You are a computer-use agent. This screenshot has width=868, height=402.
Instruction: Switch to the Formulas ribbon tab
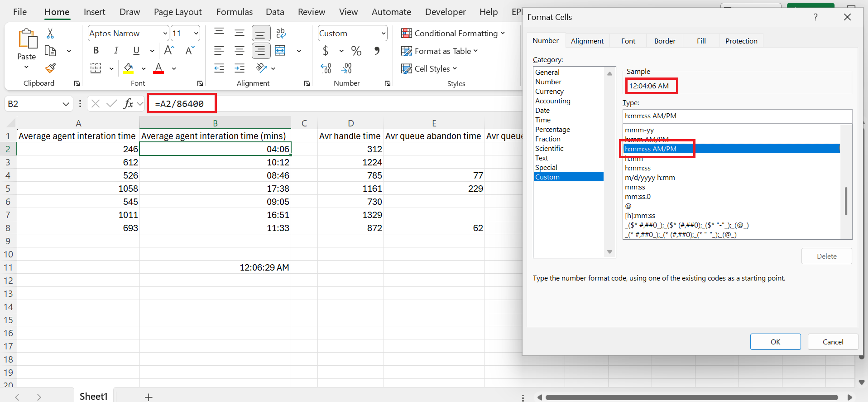tap(235, 12)
